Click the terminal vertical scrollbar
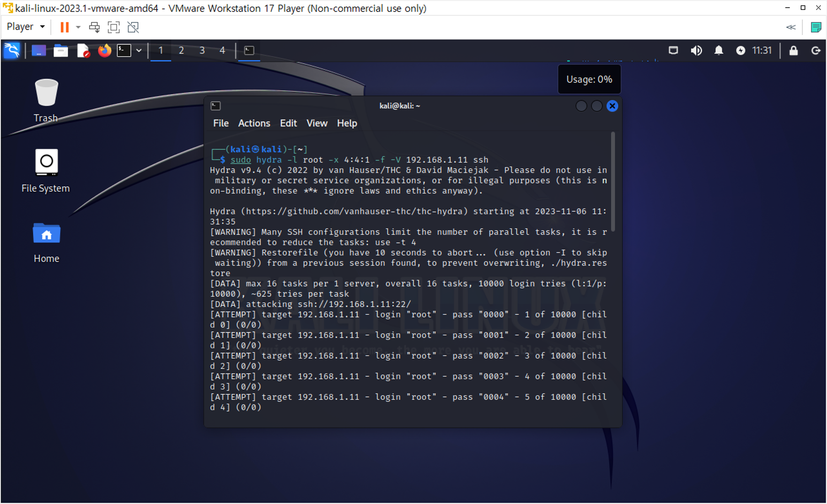Screen dimensions: 827x504 pyautogui.click(x=613, y=182)
